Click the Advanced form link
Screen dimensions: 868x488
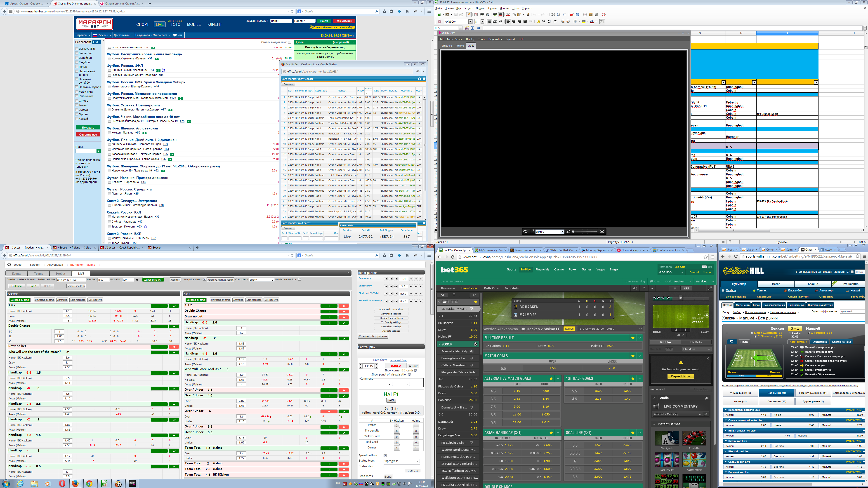pos(399,360)
